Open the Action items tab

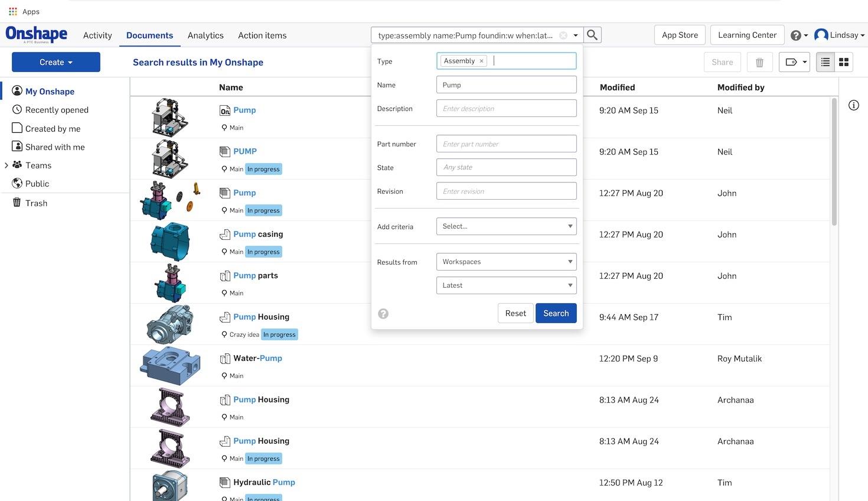click(x=262, y=35)
